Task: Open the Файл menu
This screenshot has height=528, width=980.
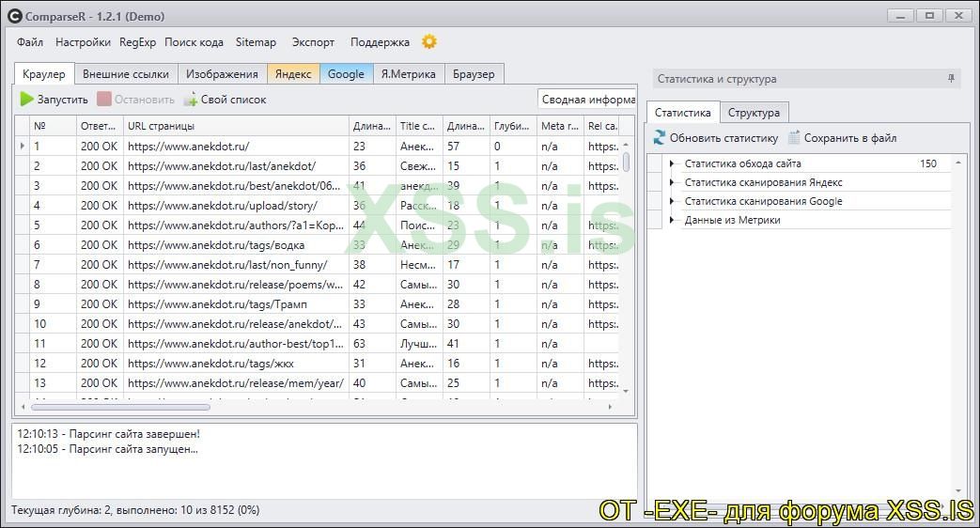Action: (x=30, y=42)
